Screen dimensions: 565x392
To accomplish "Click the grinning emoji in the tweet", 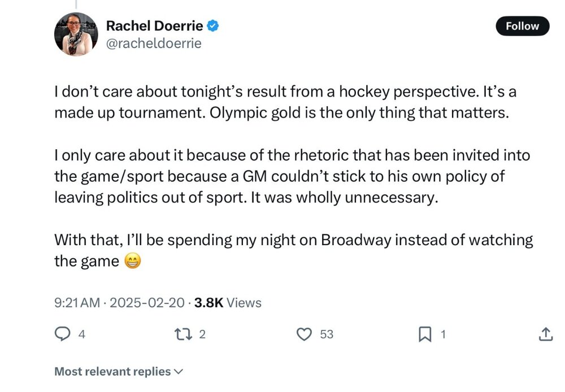I will (131, 262).
